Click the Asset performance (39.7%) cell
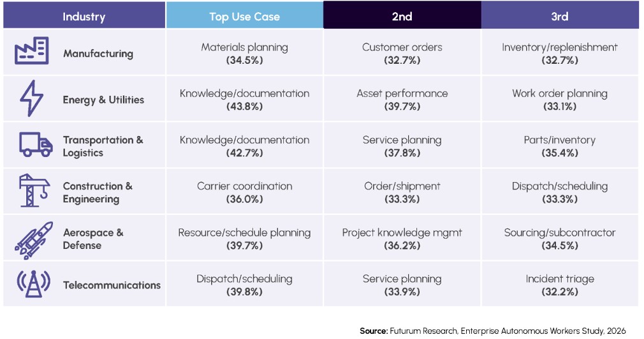Screen dimensions: 644x339 pyautogui.click(x=402, y=99)
